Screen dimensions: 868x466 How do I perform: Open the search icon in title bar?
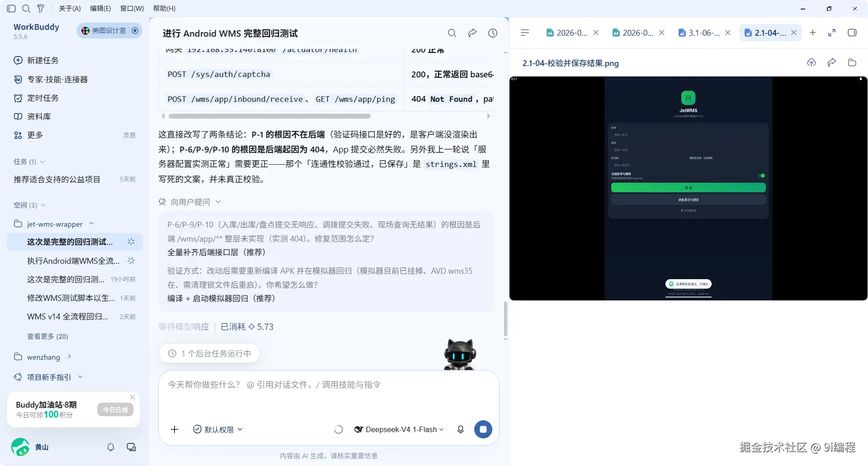coord(26,9)
